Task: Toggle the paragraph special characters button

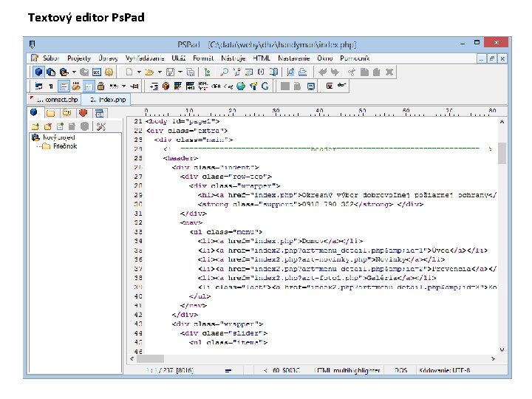Action: coord(51,86)
